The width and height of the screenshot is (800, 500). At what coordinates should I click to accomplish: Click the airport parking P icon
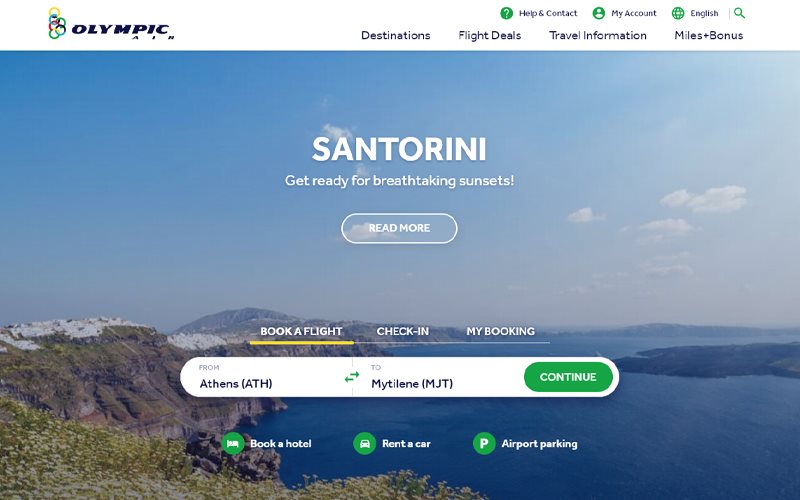[484, 443]
